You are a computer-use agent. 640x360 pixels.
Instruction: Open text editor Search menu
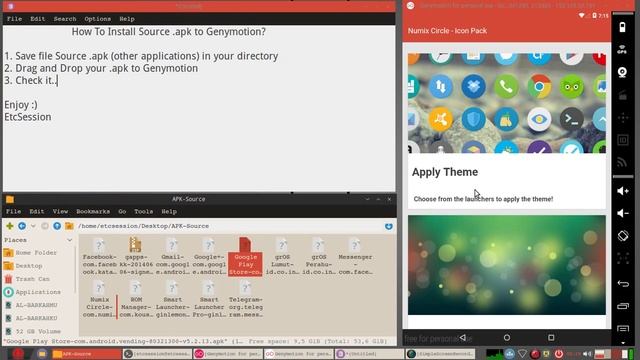pos(65,19)
